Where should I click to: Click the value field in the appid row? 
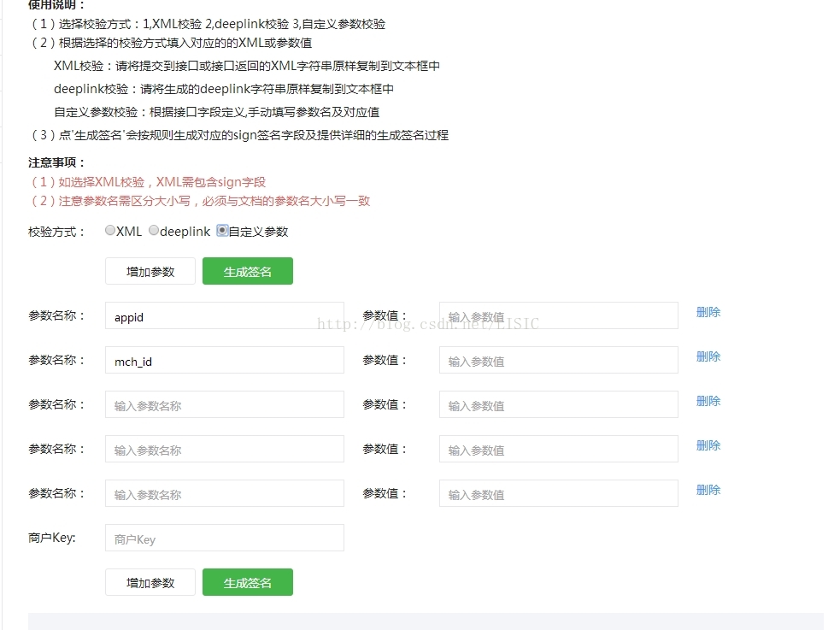(x=559, y=315)
